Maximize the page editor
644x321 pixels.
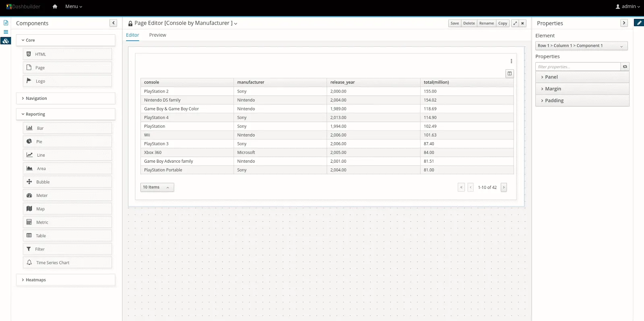pos(515,23)
